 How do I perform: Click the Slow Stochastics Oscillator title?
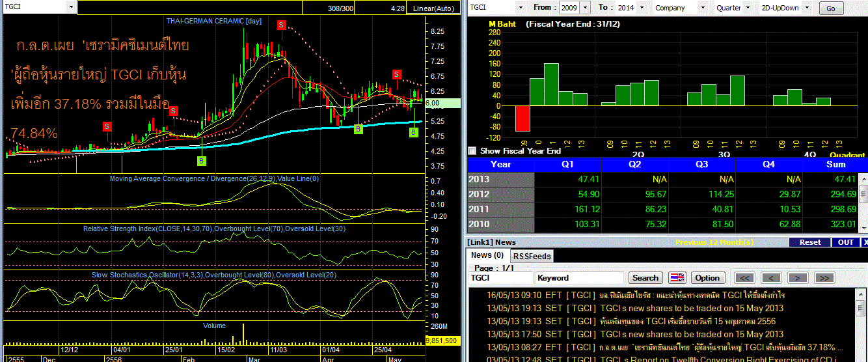pos(214,275)
